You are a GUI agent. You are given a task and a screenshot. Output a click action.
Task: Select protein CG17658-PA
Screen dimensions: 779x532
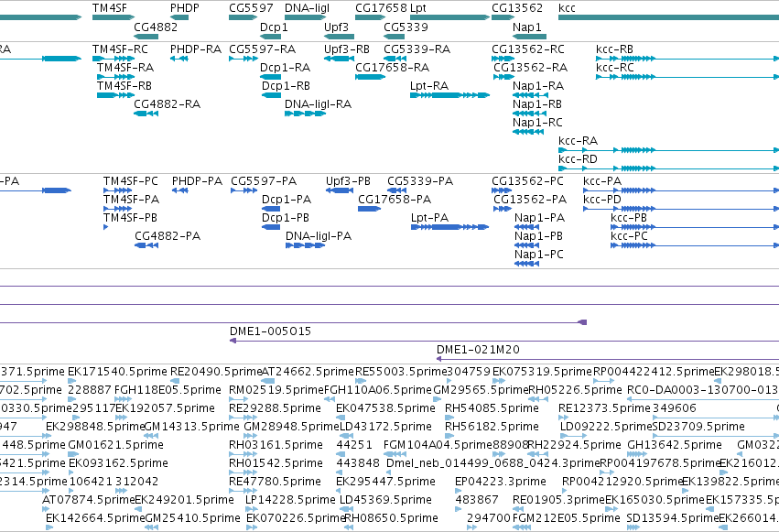click(370, 209)
